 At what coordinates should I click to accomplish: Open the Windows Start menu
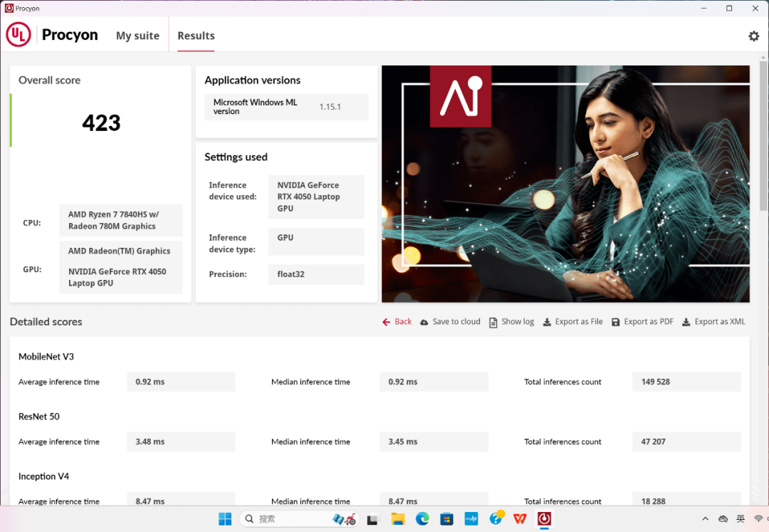(225, 519)
